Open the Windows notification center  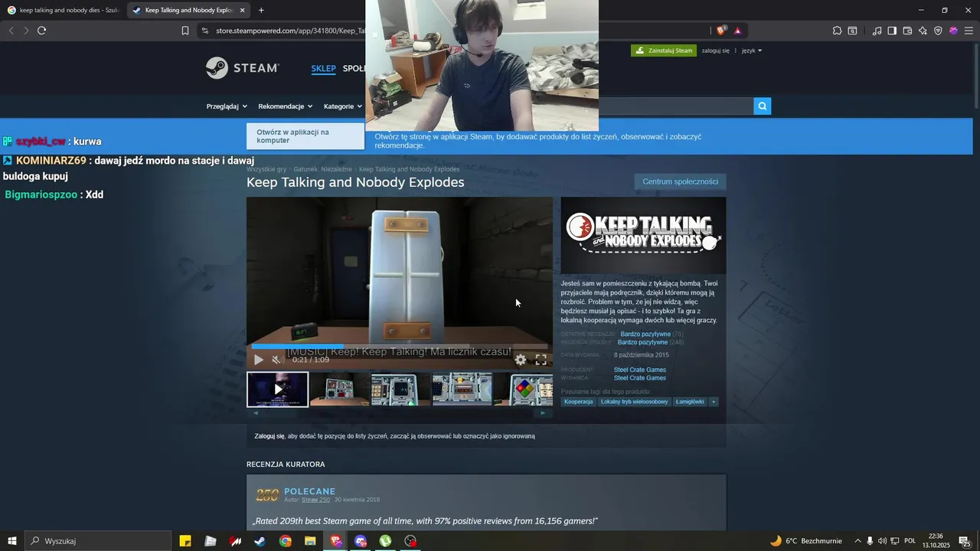[x=965, y=541]
